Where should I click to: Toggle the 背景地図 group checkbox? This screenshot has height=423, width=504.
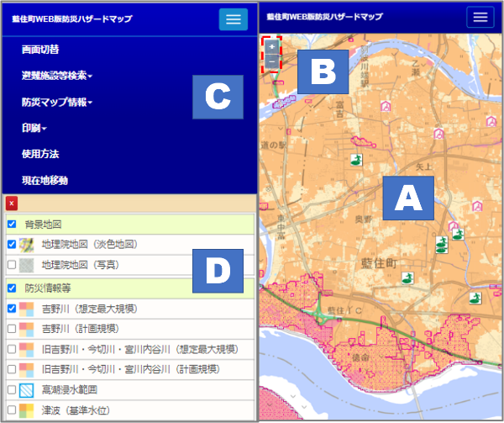(12, 224)
